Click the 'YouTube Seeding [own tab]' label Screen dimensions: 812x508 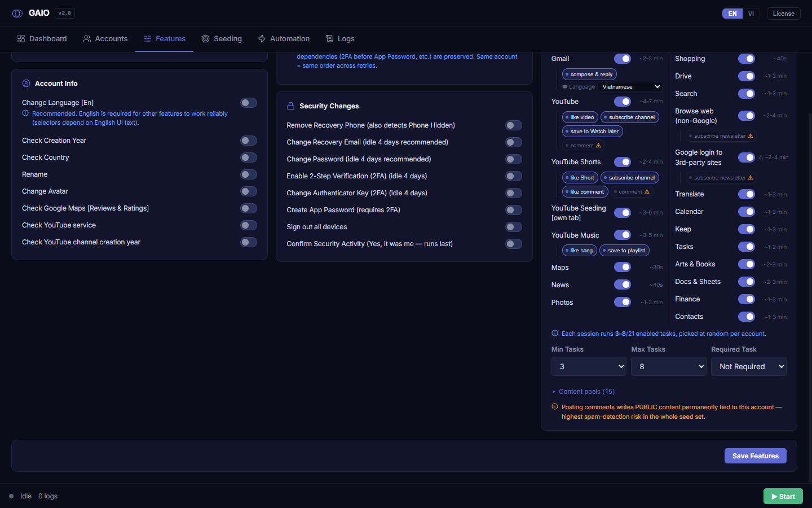579,213
